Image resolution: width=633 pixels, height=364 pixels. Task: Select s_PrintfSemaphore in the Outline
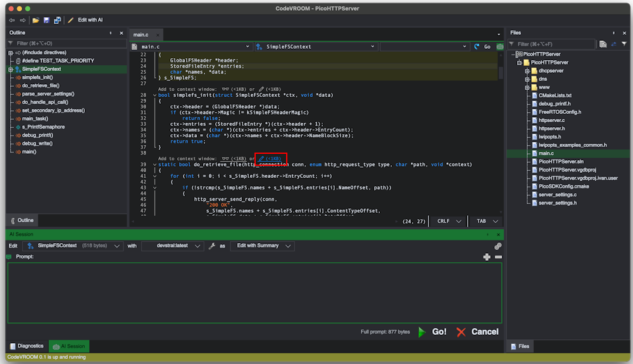[x=43, y=127]
